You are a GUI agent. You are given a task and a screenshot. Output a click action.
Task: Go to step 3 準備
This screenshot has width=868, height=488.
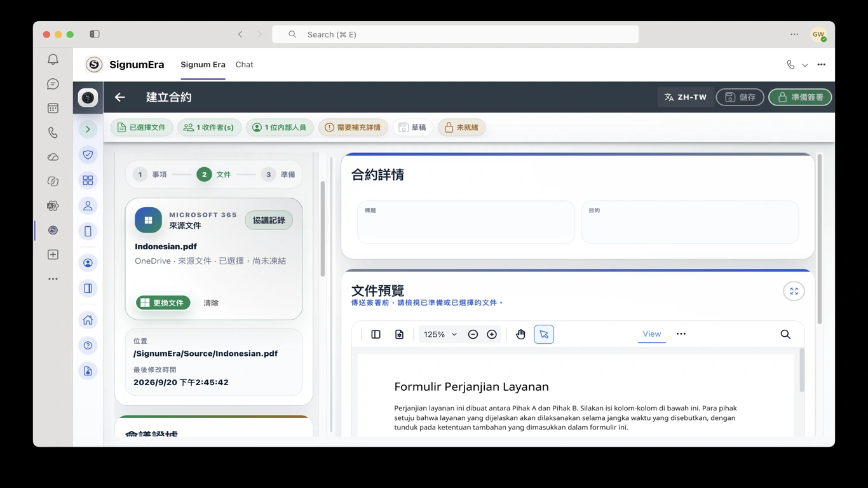click(279, 174)
